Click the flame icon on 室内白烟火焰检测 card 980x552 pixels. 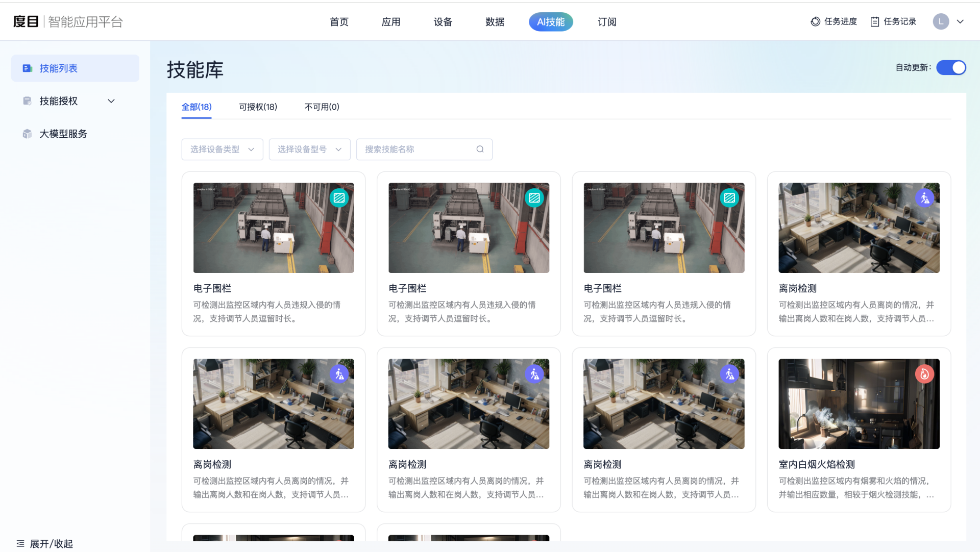point(925,373)
